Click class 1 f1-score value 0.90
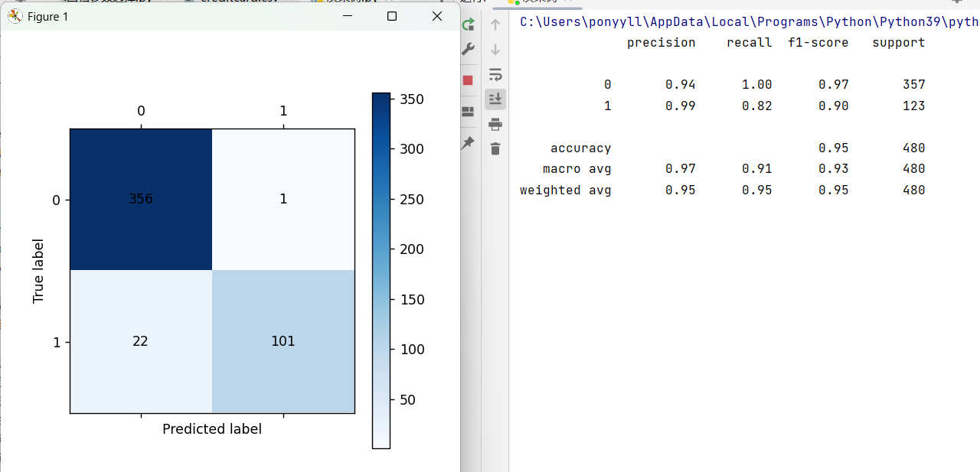This screenshot has height=472, width=980. click(834, 106)
